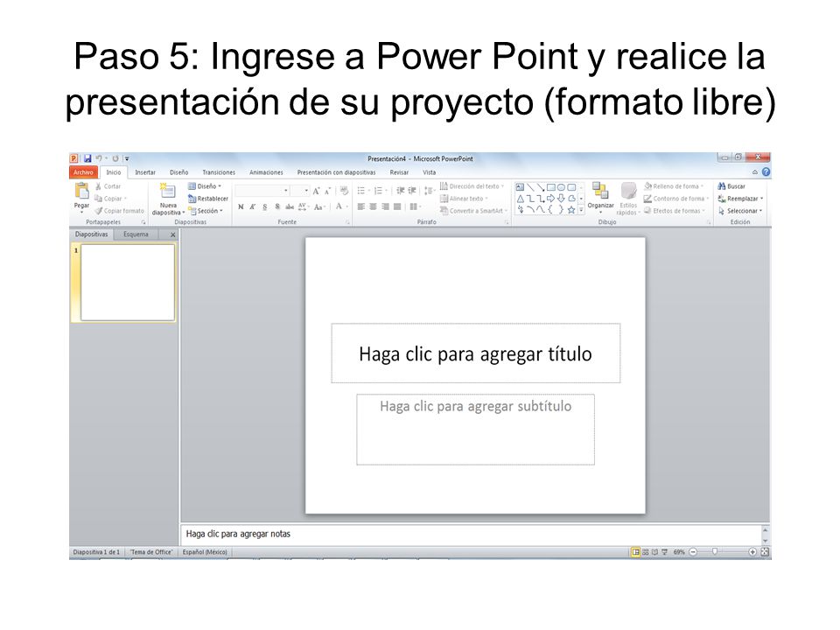
Task: Open Presentación con diapositivas tab
Action: point(336,172)
